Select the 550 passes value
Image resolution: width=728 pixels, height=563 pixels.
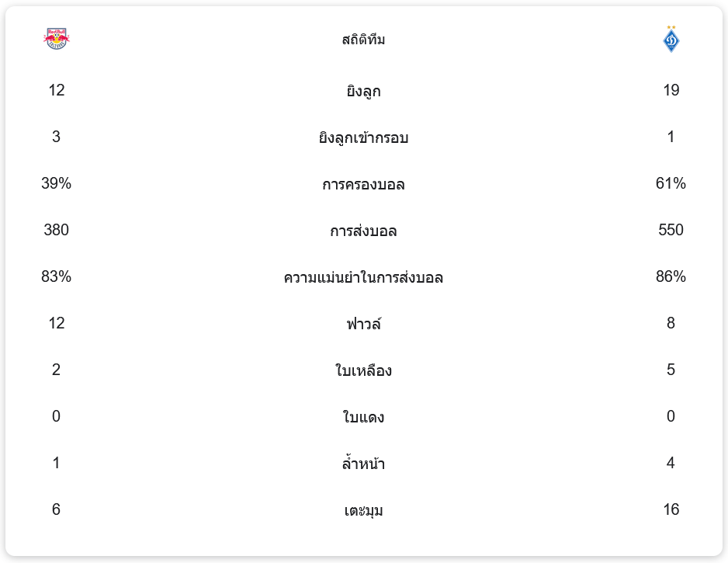(x=671, y=230)
